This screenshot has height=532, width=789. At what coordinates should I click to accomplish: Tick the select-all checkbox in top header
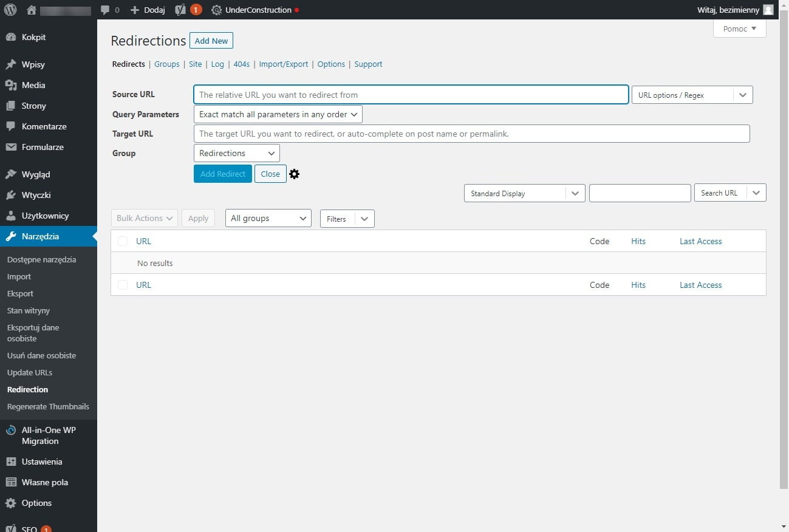point(123,241)
